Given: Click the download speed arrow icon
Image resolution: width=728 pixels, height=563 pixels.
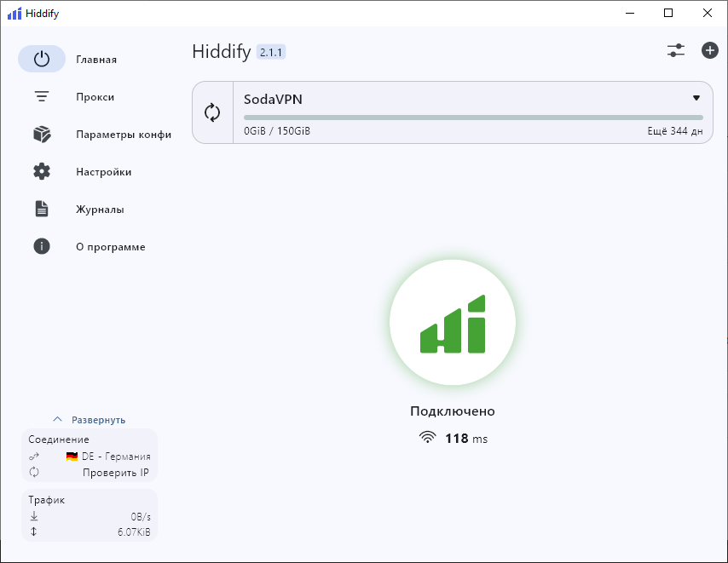Looking at the screenshot, I should (x=34, y=515).
